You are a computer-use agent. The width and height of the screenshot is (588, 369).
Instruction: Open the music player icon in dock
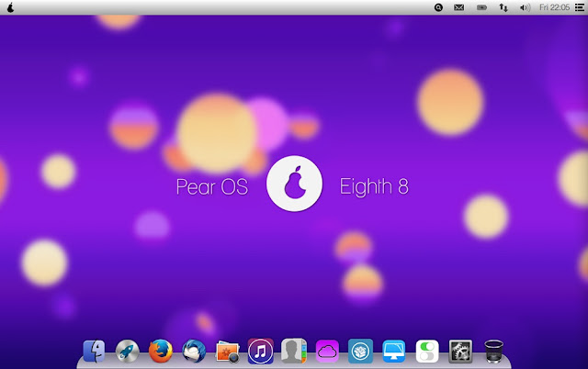[x=261, y=352]
